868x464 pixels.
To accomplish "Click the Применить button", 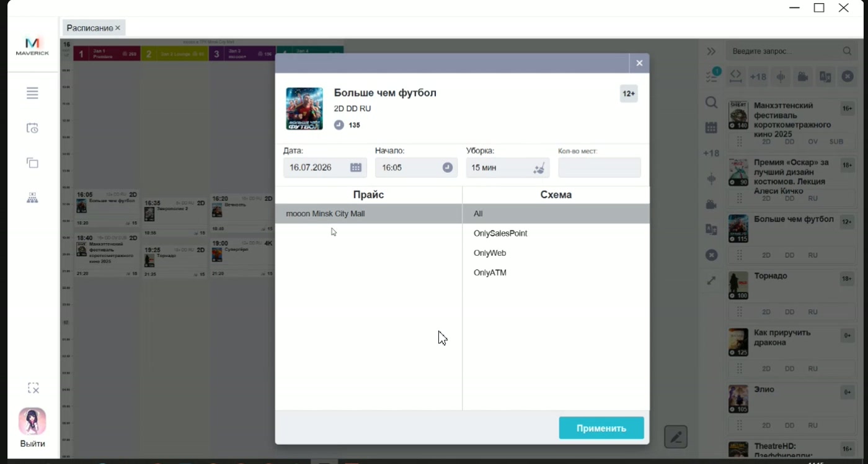I will 601,428.
